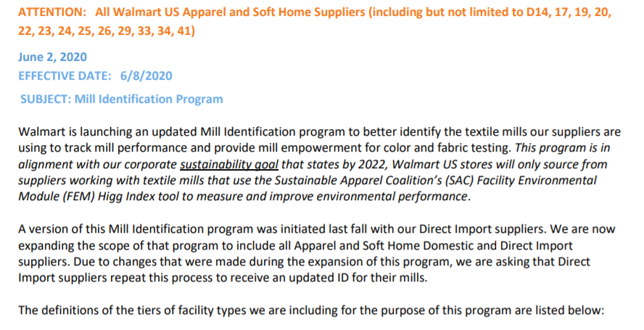Click the "EFFECTIVE DATE:" label
This screenshot has width=644, height=330.
(x=65, y=75)
